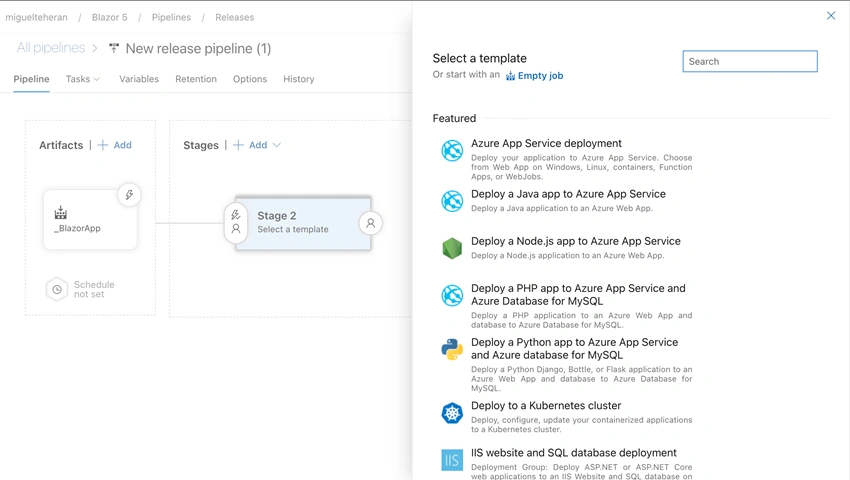Click the plus icon to add a stage
Image resolution: width=850 pixels, height=480 pixels.
click(x=238, y=145)
